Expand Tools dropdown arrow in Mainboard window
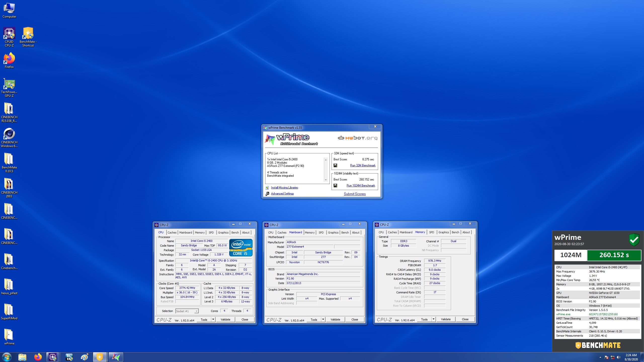The image size is (644, 362). 323,320
